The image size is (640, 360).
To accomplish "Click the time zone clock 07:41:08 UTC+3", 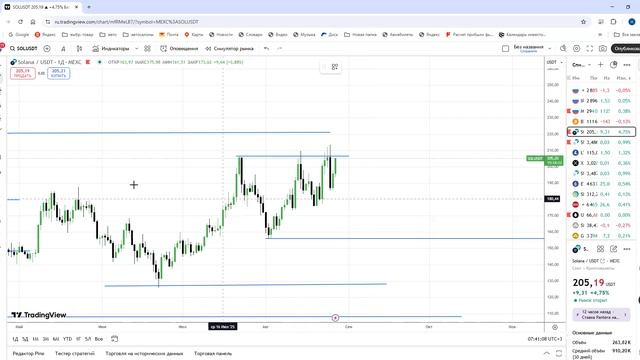I will [x=545, y=339].
